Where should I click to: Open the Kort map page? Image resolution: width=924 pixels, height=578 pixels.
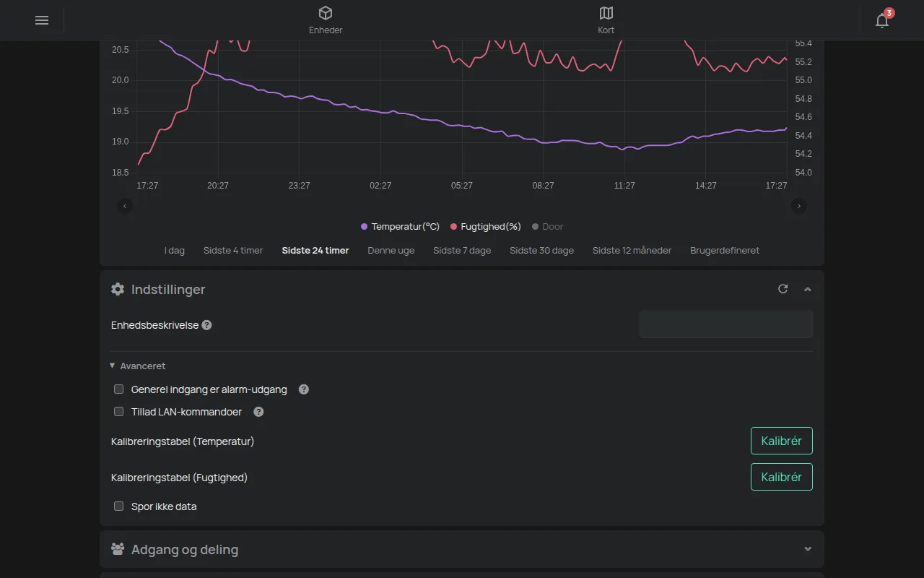point(606,20)
